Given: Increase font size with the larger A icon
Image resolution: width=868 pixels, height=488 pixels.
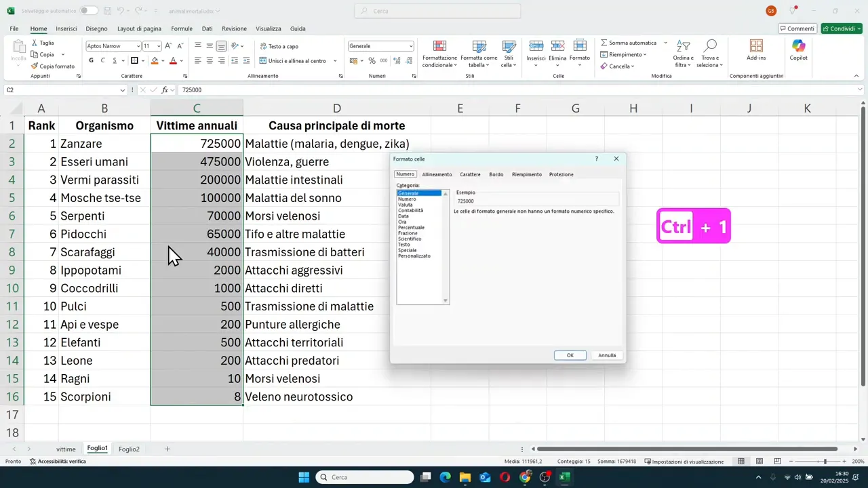Looking at the screenshot, I should click(x=168, y=46).
